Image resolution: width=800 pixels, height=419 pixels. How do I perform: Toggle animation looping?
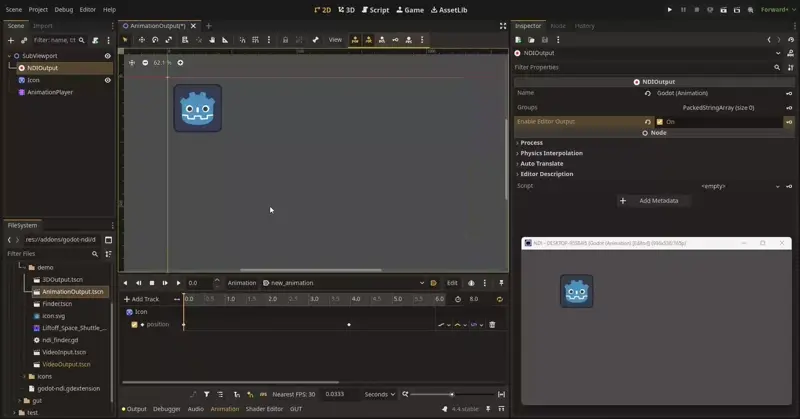pyautogui.click(x=499, y=300)
